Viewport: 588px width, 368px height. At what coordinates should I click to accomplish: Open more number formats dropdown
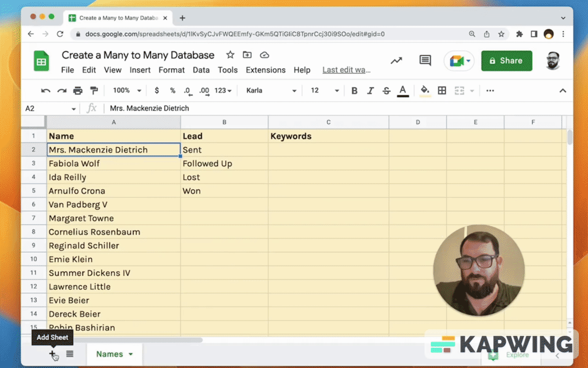click(223, 91)
